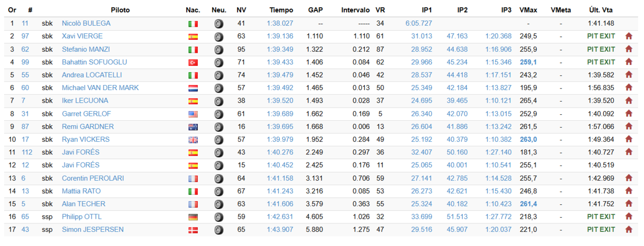Click the tyre icon in Mattia RATO's row
644x246 pixels.
point(218,191)
